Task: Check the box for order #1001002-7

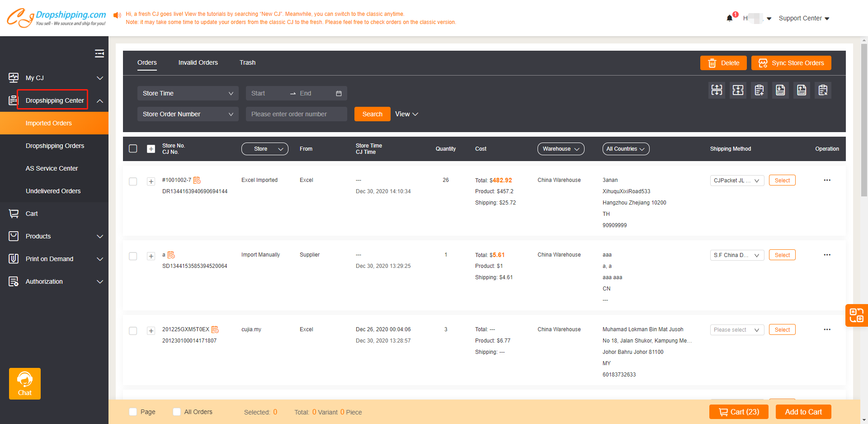Action: click(x=133, y=181)
